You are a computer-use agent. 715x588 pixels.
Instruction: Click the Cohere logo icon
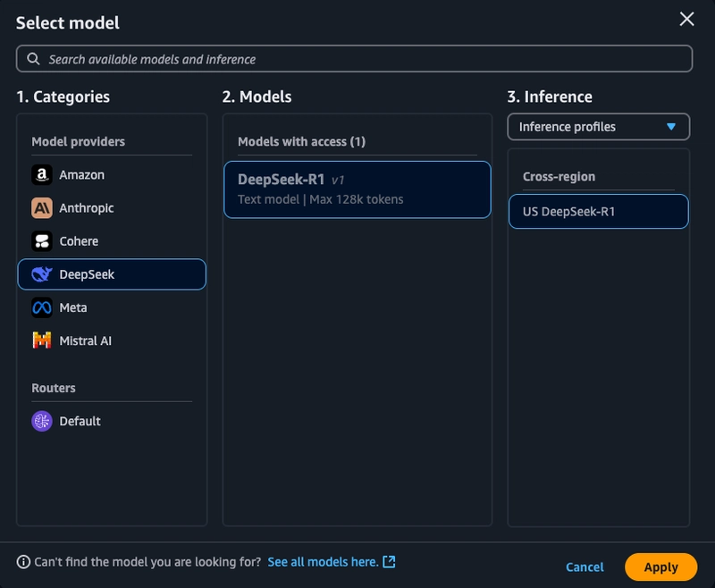[x=42, y=241]
